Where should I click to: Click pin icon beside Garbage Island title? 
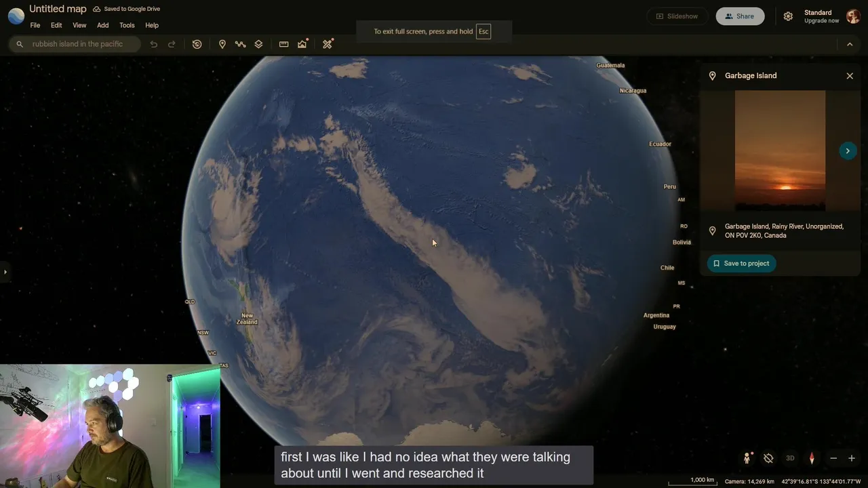click(x=712, y=76)
